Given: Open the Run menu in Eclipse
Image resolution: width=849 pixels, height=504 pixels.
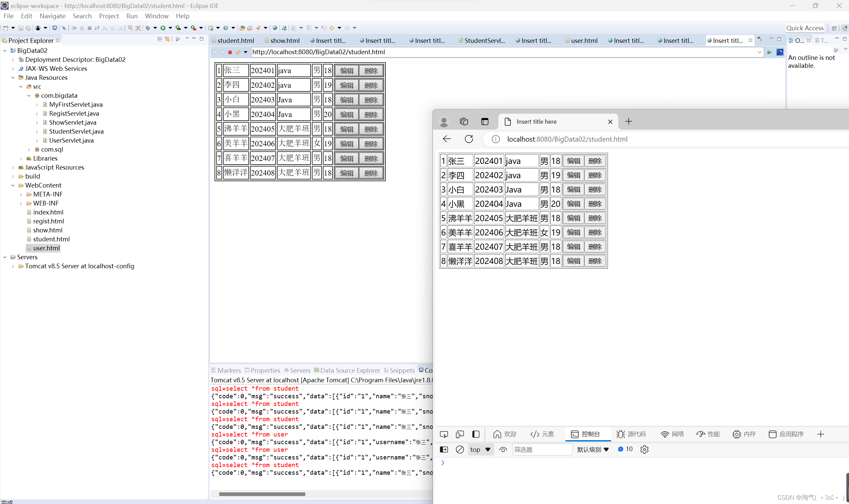Looking at the screenshot, I should 132,16.
